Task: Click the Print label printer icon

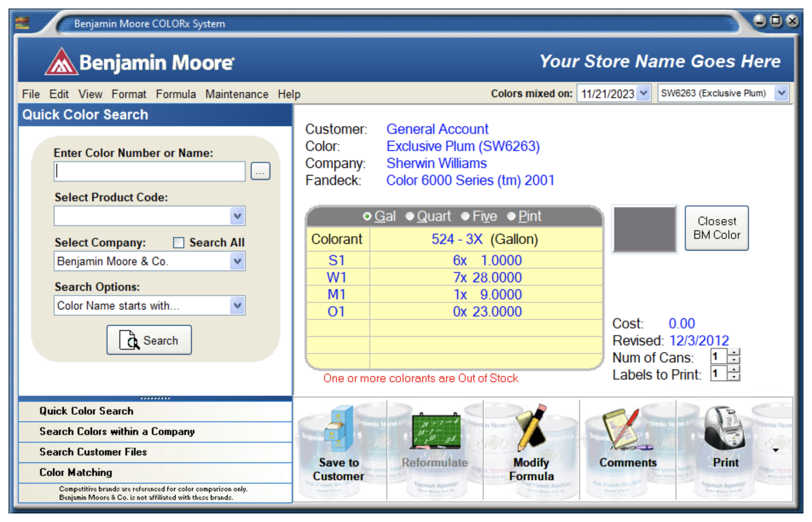Action: [x=725, y=428]
